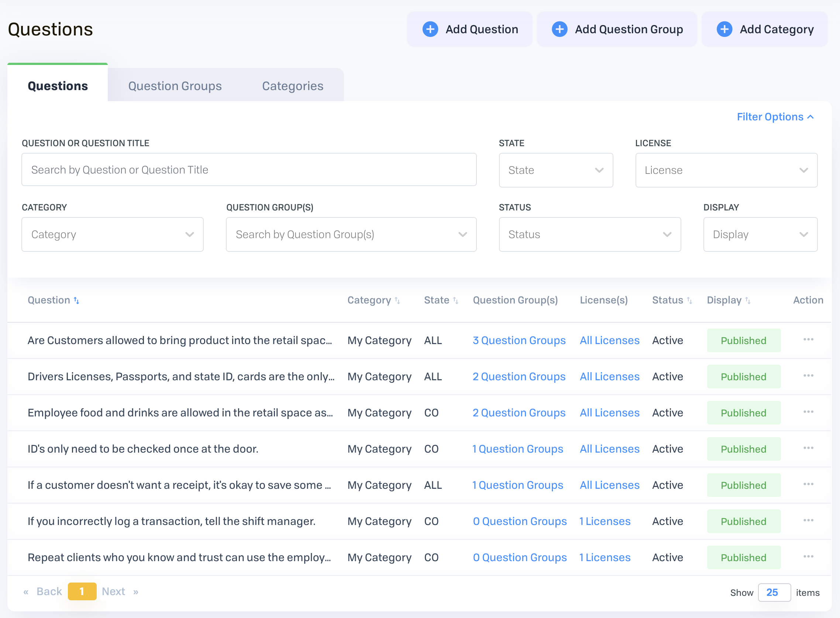Sort the table by the Question column

76,301
